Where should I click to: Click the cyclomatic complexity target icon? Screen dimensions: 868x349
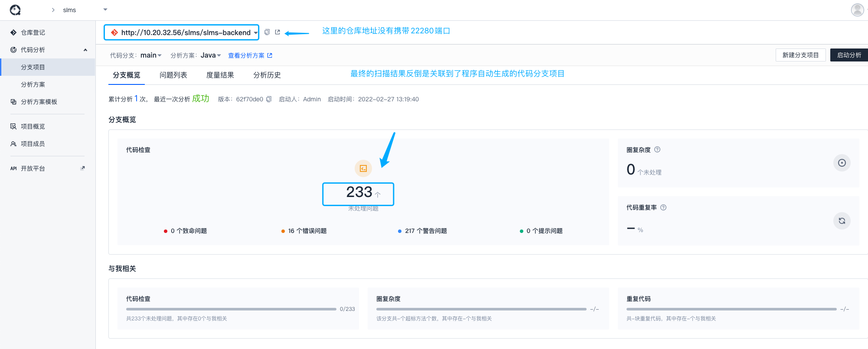coord(842,163)
